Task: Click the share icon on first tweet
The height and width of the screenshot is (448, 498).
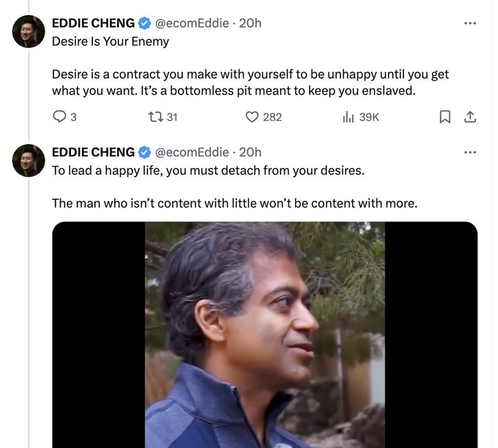Action: 470,117
